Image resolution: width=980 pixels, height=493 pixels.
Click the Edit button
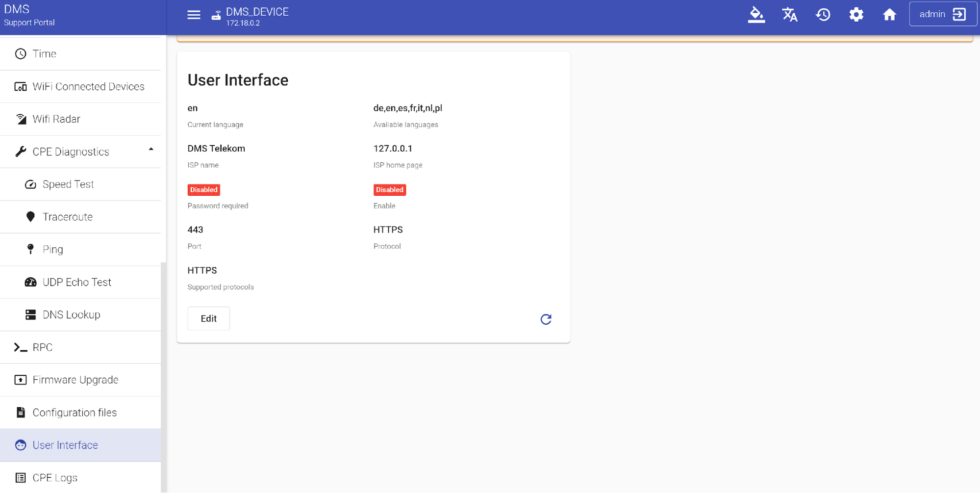pyautogui.click(x=208, y=319)
